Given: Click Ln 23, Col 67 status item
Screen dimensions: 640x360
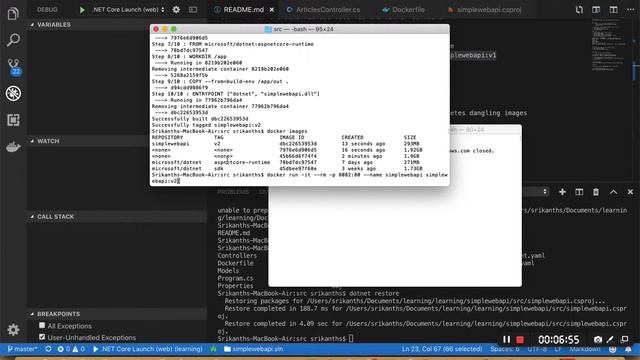Looking at the screenshot, I should 442,349.
